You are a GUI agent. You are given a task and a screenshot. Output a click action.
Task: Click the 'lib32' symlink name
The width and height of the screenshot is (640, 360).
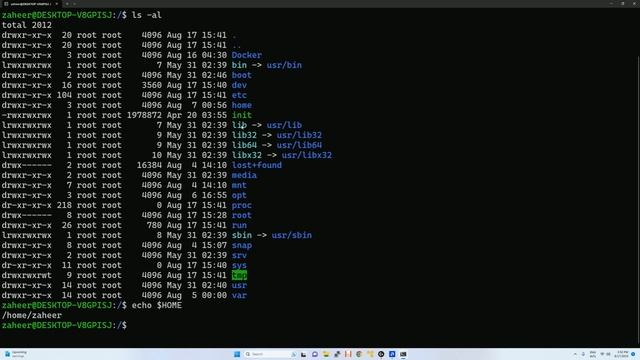point(244,135)
